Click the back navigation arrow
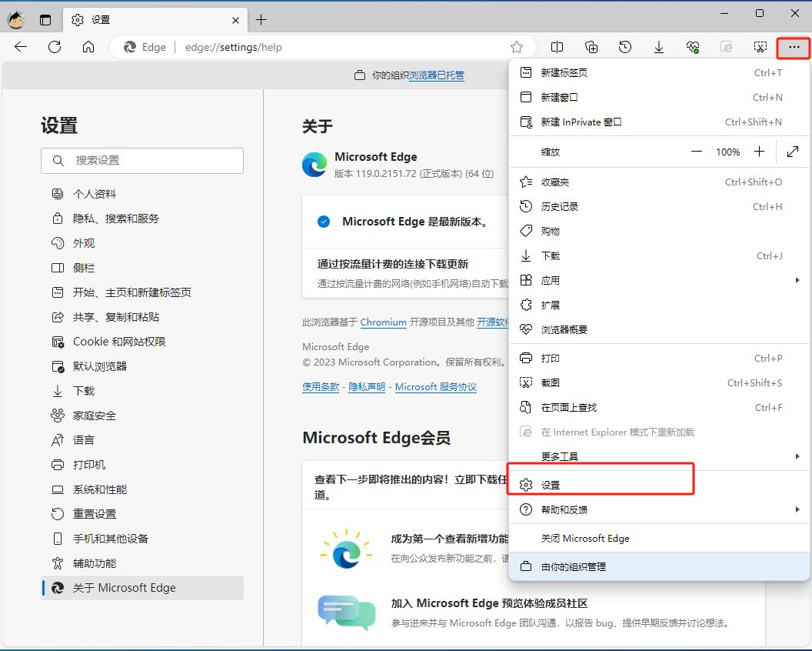Viewport: 812px width, 651px height. click(x=21, y=46)
